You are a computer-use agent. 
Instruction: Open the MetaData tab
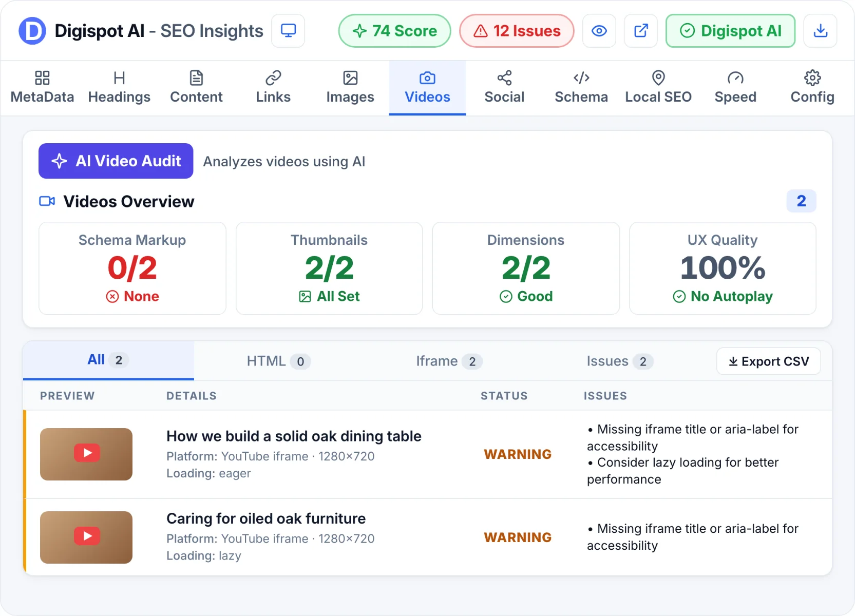tap(42, 88)
